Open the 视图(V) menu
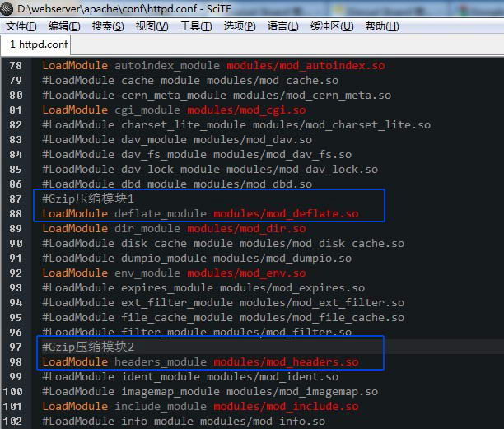This screenshot has width=504, height=429. coord(152,26)
